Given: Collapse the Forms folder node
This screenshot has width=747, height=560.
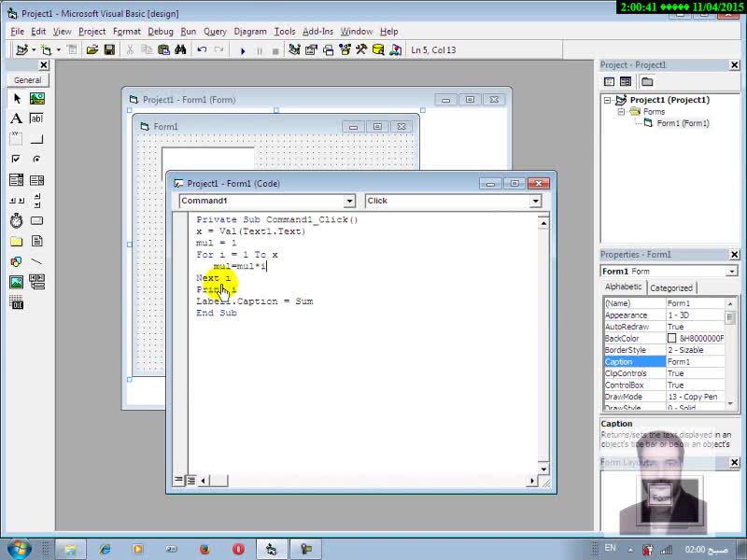Looking at the screenshot, I should tap(621, 111).
